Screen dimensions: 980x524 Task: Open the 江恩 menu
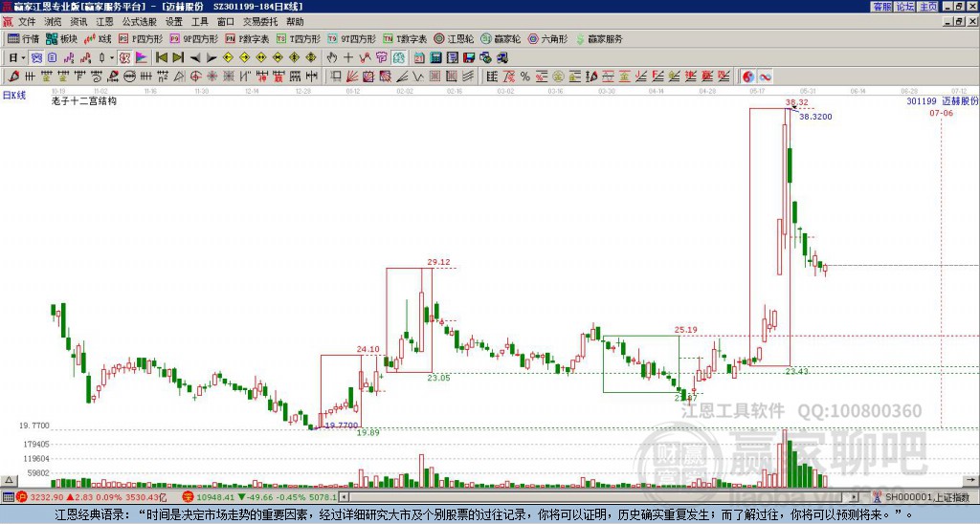[104, 22]
